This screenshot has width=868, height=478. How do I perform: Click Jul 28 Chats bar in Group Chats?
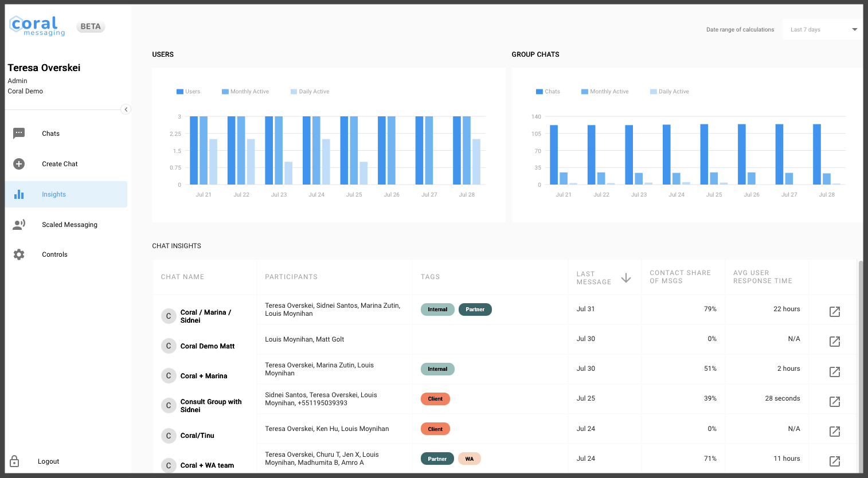817,154
